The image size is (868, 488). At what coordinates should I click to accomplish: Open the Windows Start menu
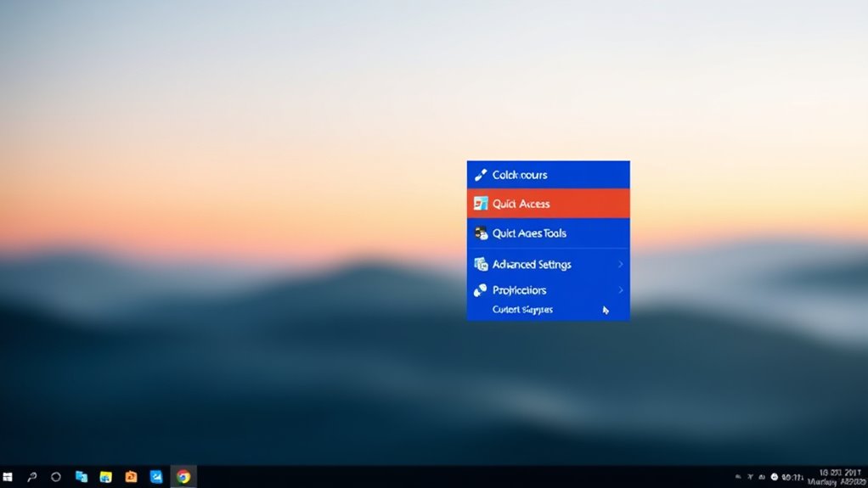tap(8, 477)
